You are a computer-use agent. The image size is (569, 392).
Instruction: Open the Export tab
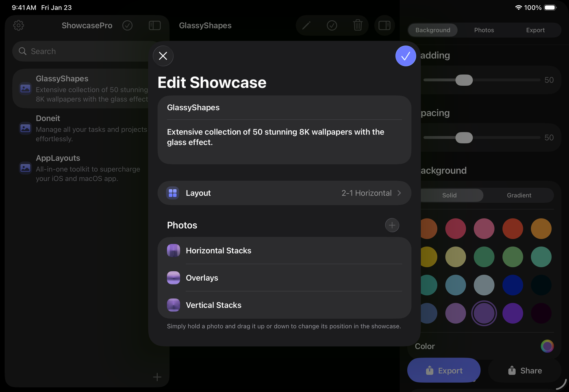(535, 30)
